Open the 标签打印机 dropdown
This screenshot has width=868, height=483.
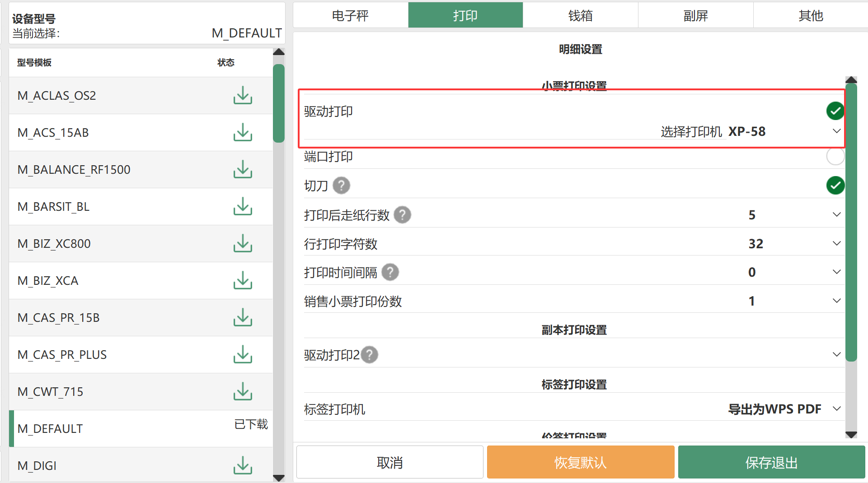(x=836, y=409)
